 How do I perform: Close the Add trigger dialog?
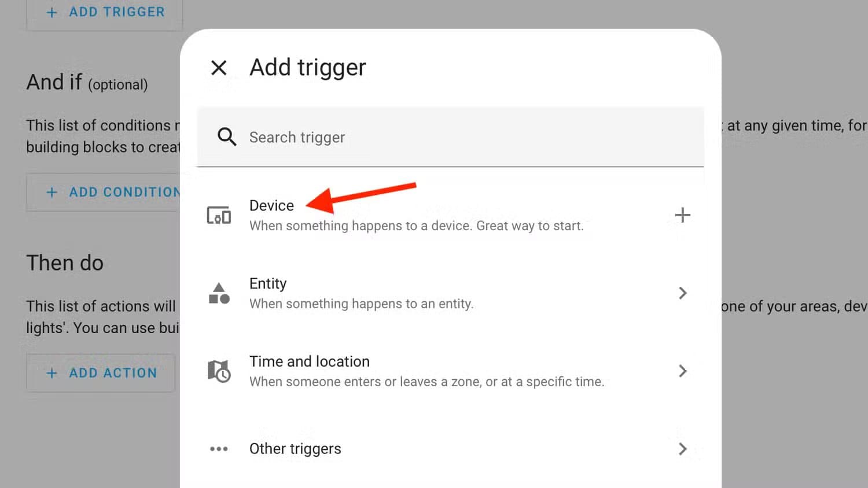click(x=219, y=68)
